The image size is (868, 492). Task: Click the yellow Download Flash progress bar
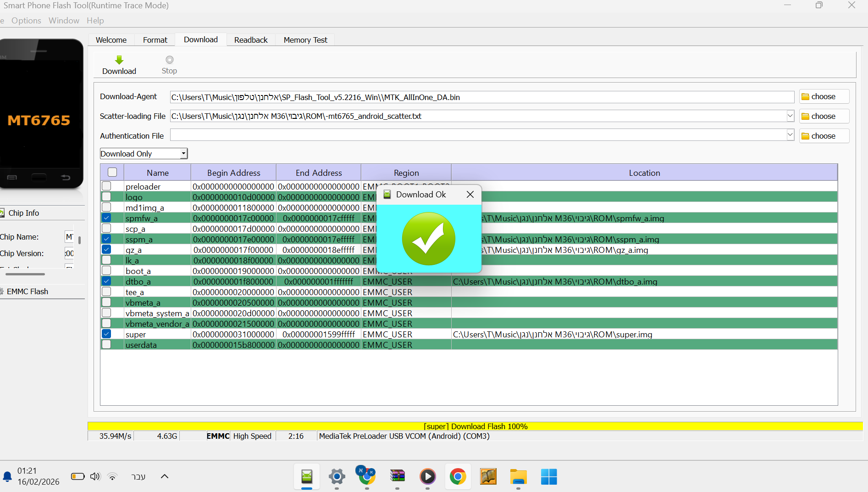pyautogui.click(x=475, y=426)
